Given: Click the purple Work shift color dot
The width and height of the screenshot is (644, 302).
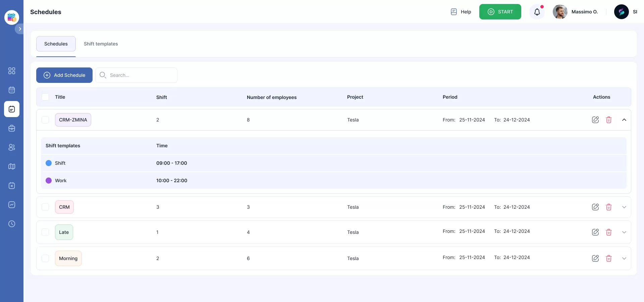Looking at the screenshot, I should point(49,181).
